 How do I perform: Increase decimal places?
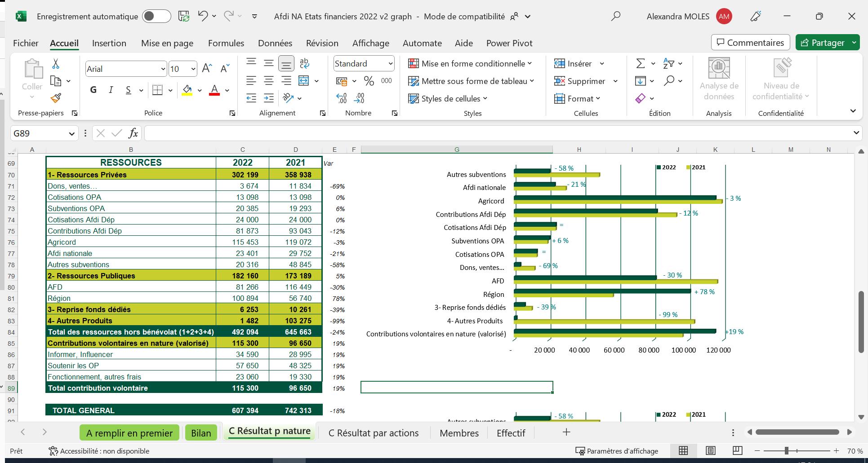[x=342, y=98]
